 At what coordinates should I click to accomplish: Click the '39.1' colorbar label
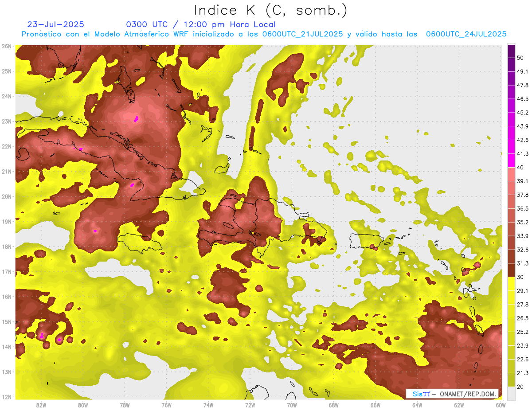pos(523,181)
